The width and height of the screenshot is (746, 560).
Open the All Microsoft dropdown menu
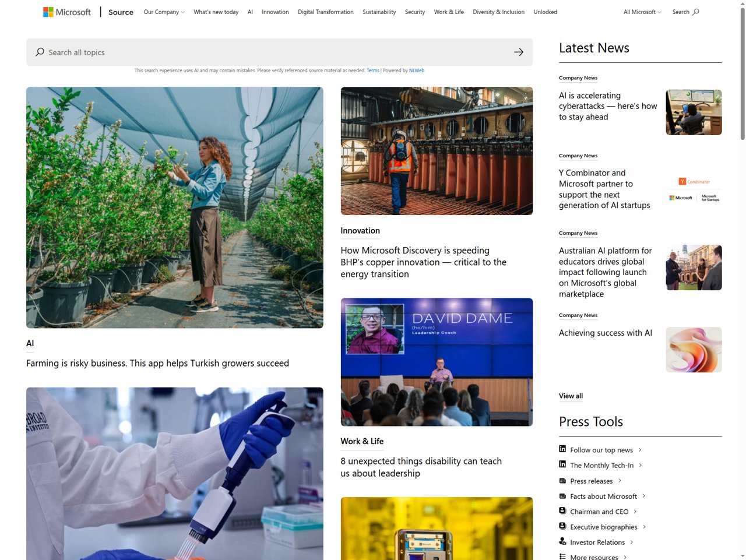tap(642, 12)
